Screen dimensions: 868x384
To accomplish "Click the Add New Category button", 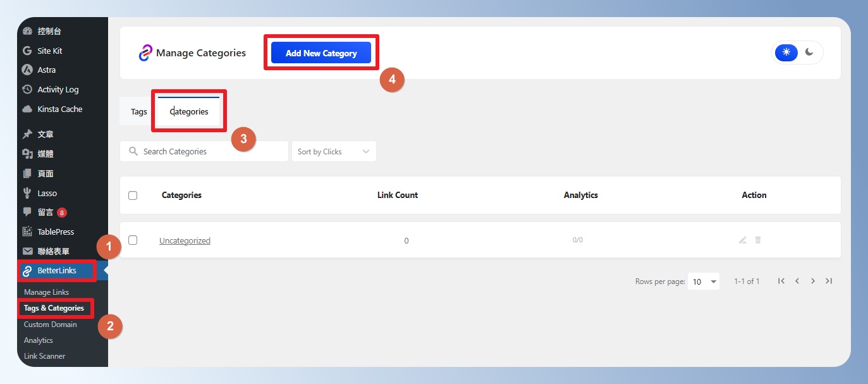I will pyautogui.click(x=321, y=53).
